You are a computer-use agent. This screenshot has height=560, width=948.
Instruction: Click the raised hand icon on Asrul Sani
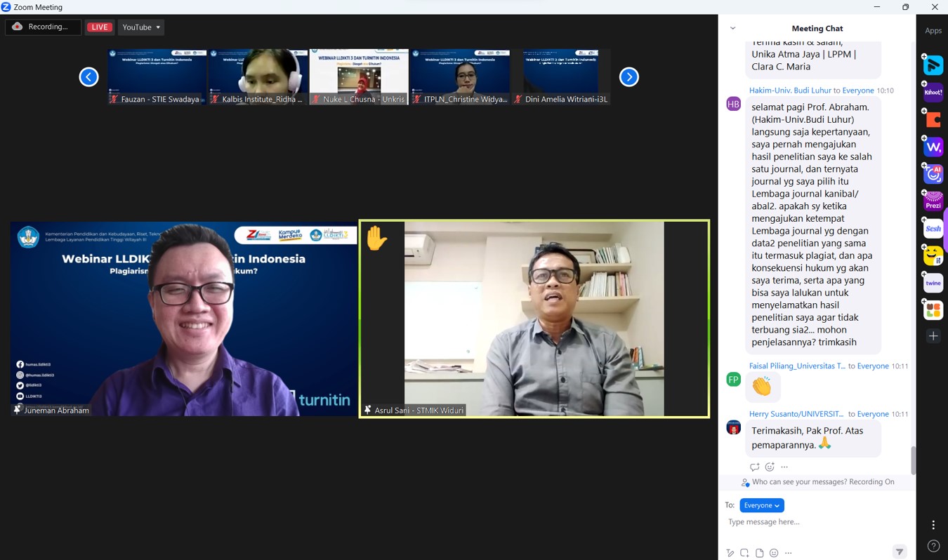click(x=376, y=238)
